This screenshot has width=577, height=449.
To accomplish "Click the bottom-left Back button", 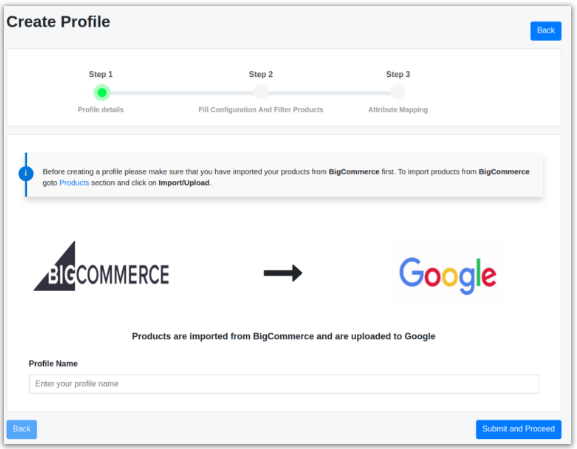I will coord(22,429).
